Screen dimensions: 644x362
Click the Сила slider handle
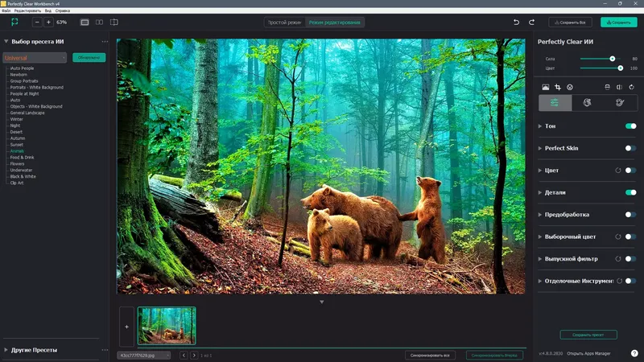point(613,59)
